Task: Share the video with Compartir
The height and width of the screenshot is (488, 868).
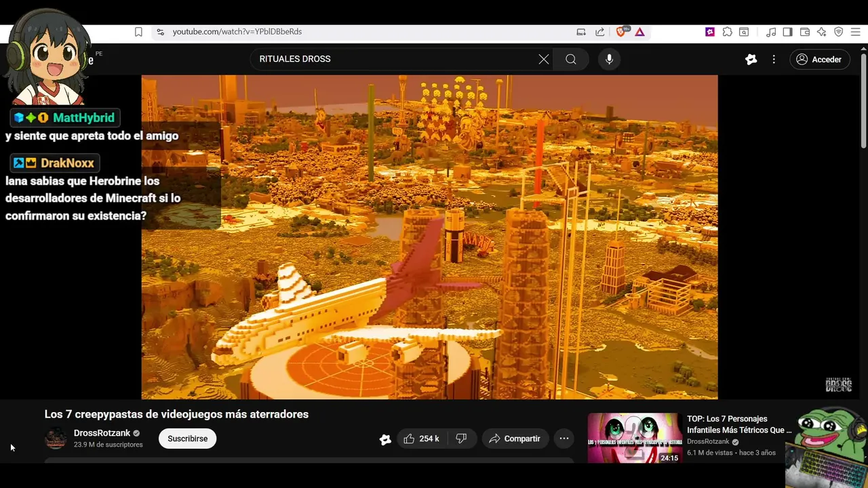Action: pos(515,439)
